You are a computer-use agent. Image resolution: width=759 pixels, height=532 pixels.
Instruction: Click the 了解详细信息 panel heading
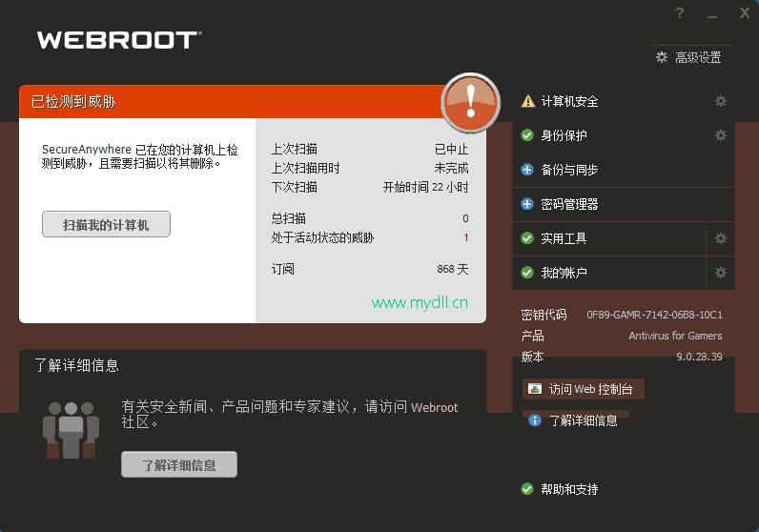76,365
